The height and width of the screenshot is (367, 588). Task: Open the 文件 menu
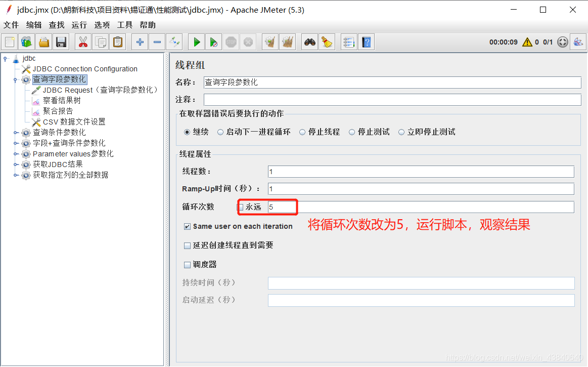coord(11,25)
